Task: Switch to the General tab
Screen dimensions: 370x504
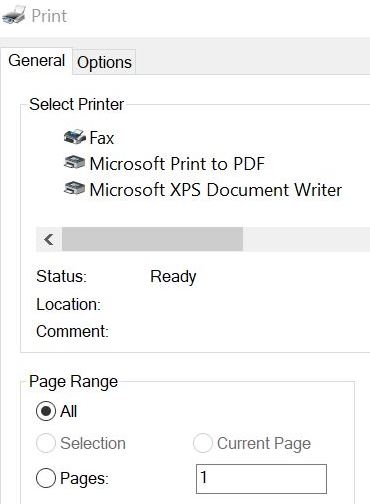Action: pyautogui.click(x=37, y=61)
